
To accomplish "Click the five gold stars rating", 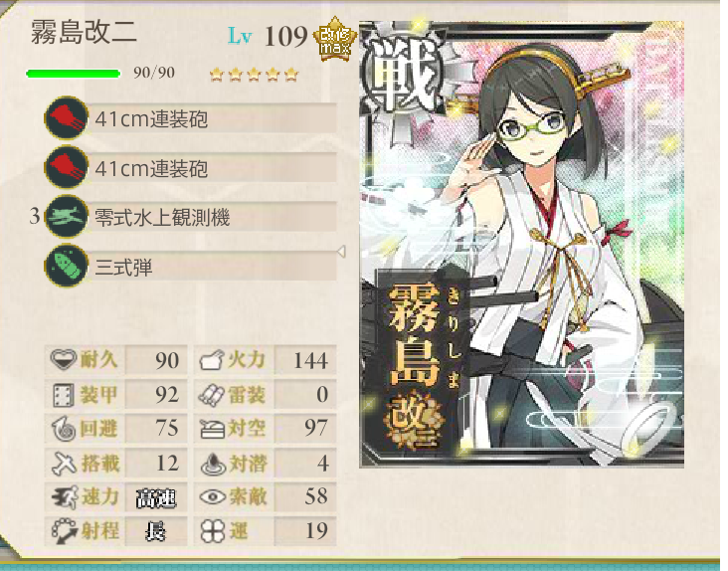I will pyautogui.click(x=254, y=75).
